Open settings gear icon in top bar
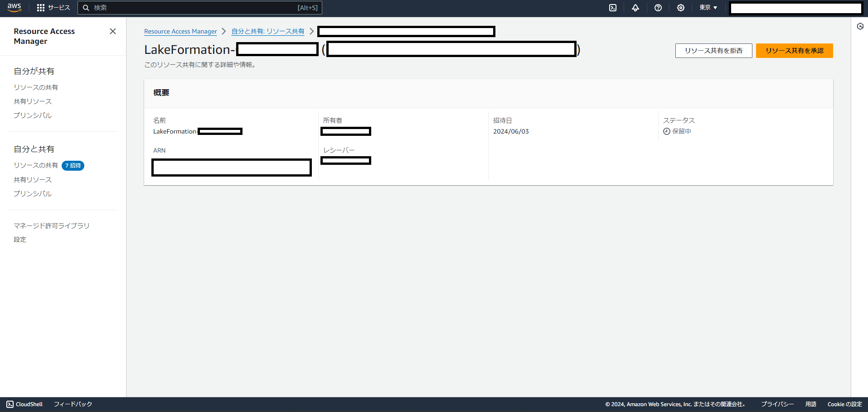868x412 pixels. tap(681, 8)
